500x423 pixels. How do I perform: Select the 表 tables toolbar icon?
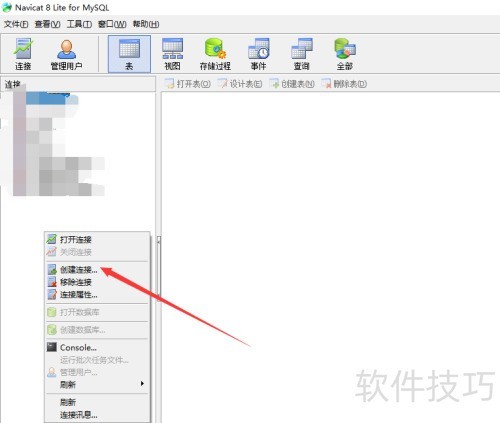coord(129,54)
